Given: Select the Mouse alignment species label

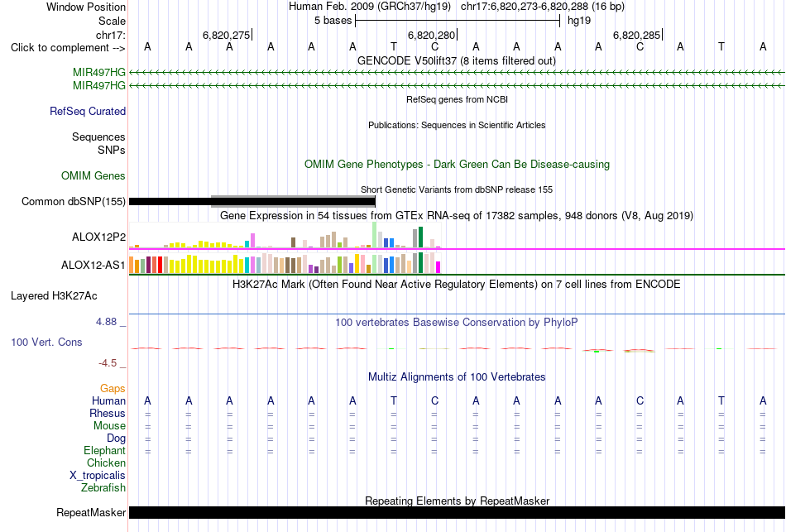Looking at the screenshot, I should [x=109, y=426].
